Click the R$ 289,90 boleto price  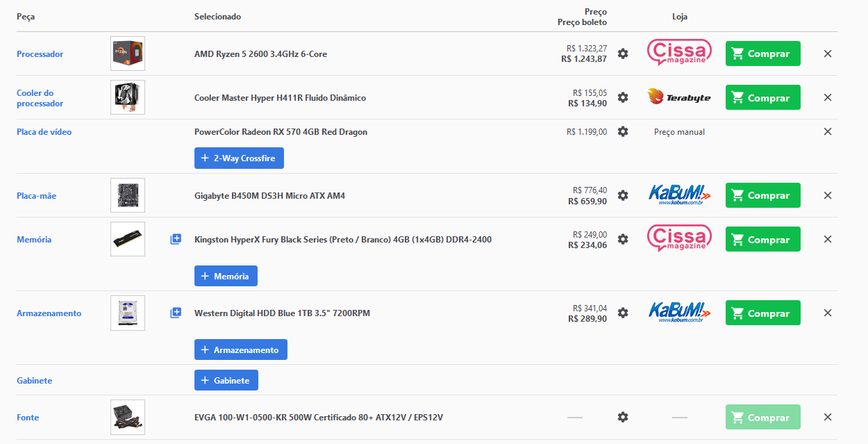587,318
